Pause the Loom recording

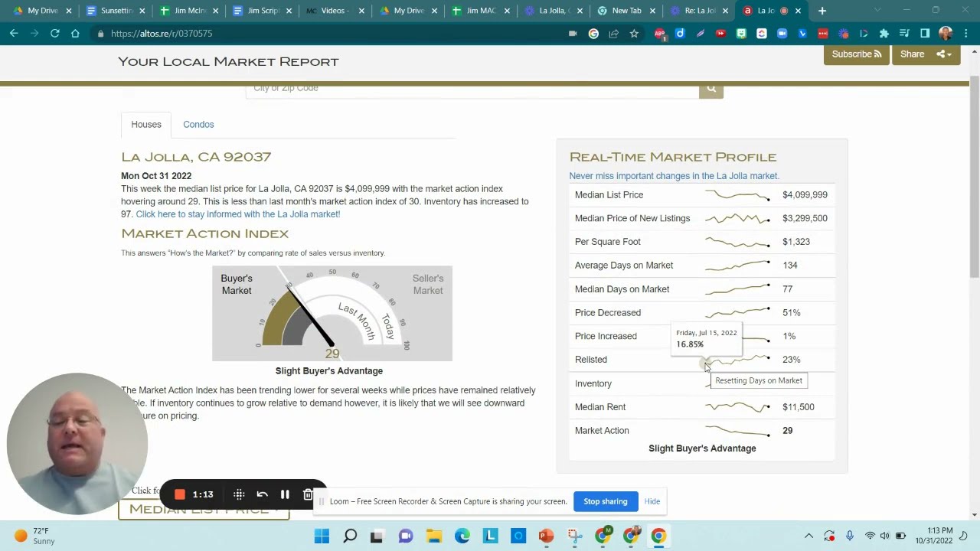coord(285,494)
